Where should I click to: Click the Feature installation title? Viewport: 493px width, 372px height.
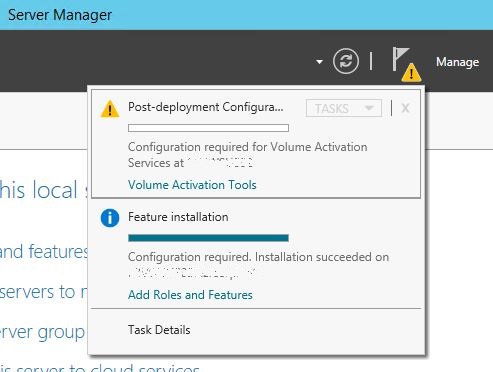(x=178, y=217)
